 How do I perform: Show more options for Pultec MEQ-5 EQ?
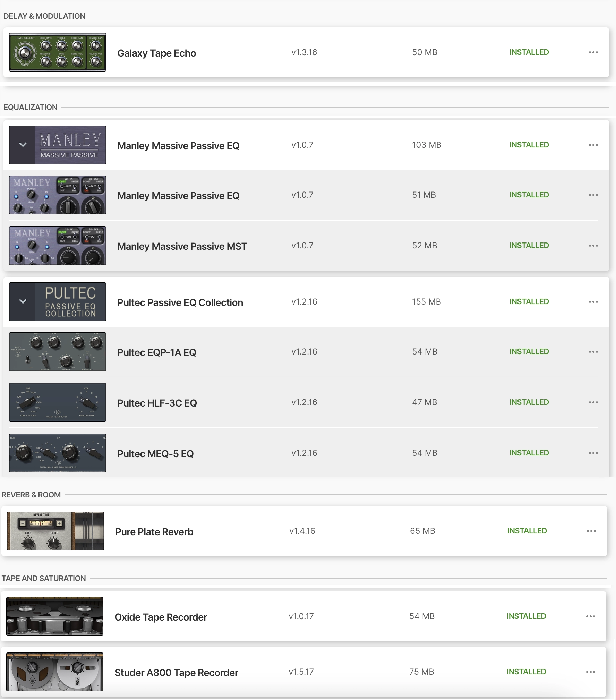point(593,453)
